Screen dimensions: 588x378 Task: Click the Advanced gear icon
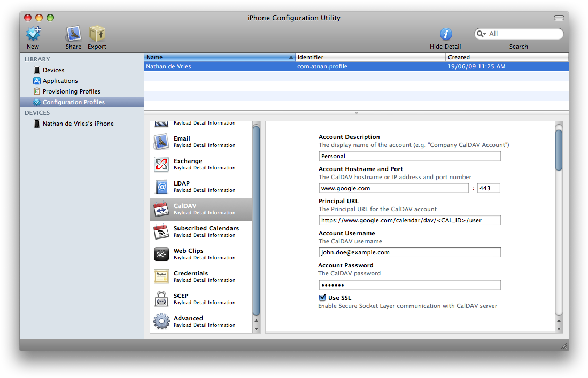click(x=161, y=322)
